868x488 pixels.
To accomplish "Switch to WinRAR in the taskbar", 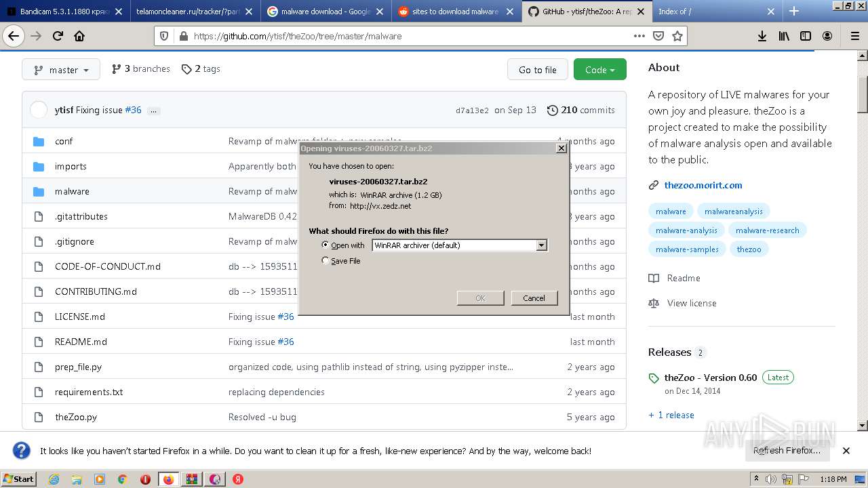I will click(x=192, y=479).
